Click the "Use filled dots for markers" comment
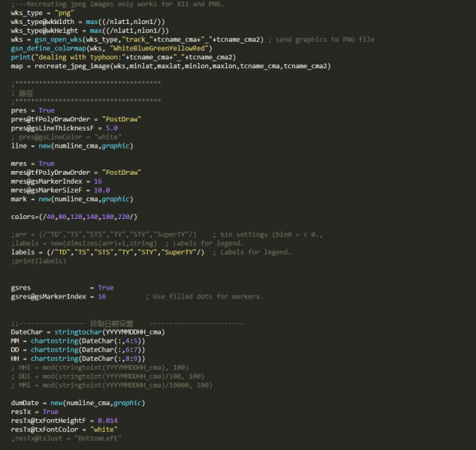Screen dimensions: 476x450 [208, 296]
